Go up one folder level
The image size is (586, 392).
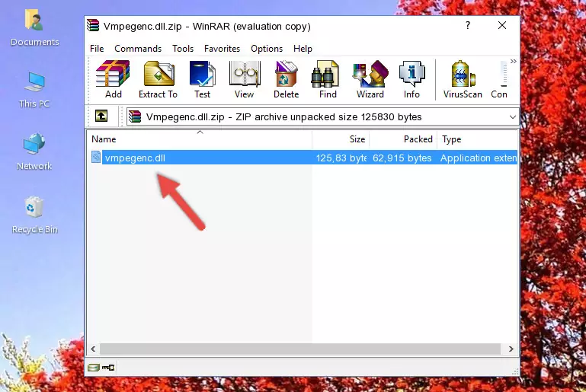(x=101, y=116)
